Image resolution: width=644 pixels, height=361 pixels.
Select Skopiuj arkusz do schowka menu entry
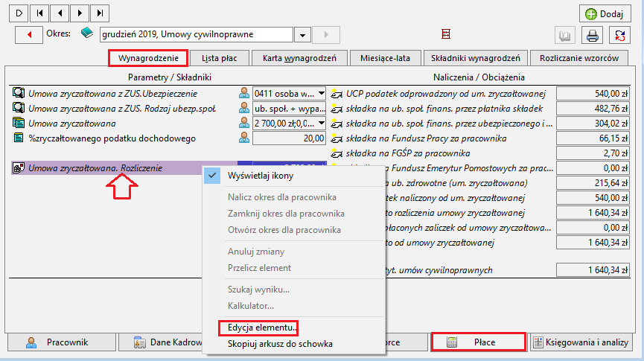coord(280,344)
